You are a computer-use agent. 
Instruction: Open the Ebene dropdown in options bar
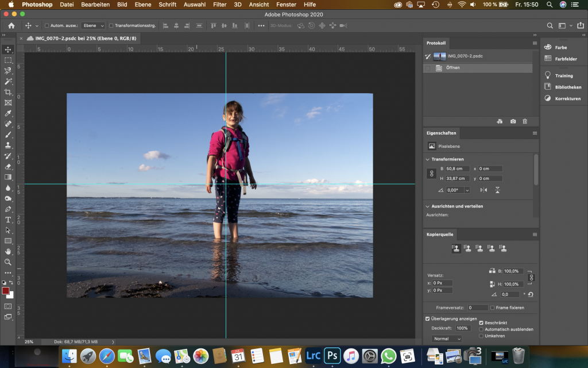(94, 26)
